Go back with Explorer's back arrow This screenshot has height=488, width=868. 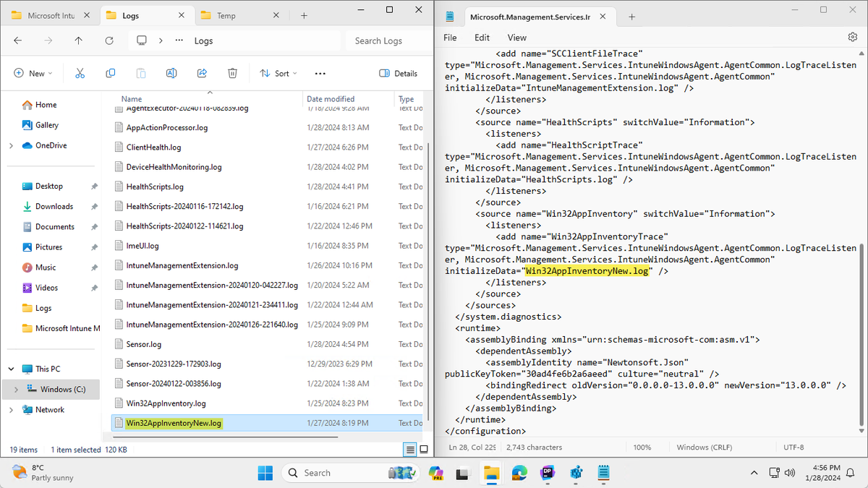tap(18, 41)
